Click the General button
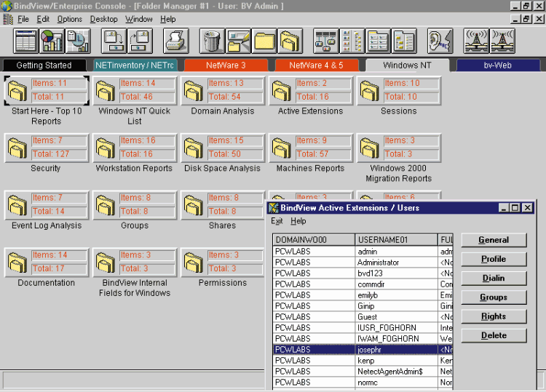This screenshot has height=392, width=546. [494, 240]
